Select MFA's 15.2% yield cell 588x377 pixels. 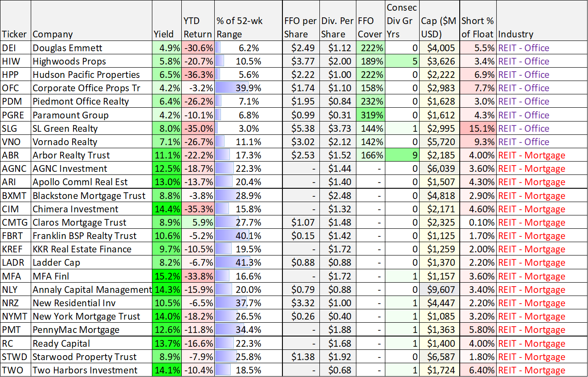click(x=167, y=276)
